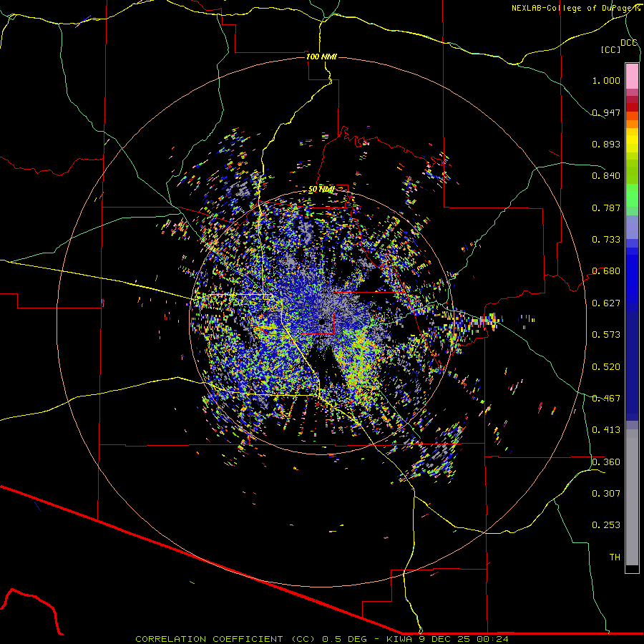Pick the yellow segment of the color bar
Viewport: 644px width, 644px height.
[632, 142]
